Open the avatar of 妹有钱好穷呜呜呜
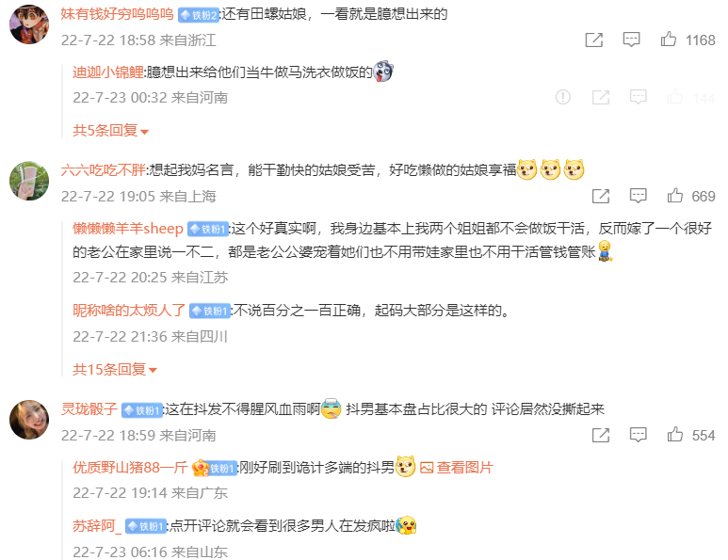728x560 pixels. pyautogui.click(x=29, y=24)
